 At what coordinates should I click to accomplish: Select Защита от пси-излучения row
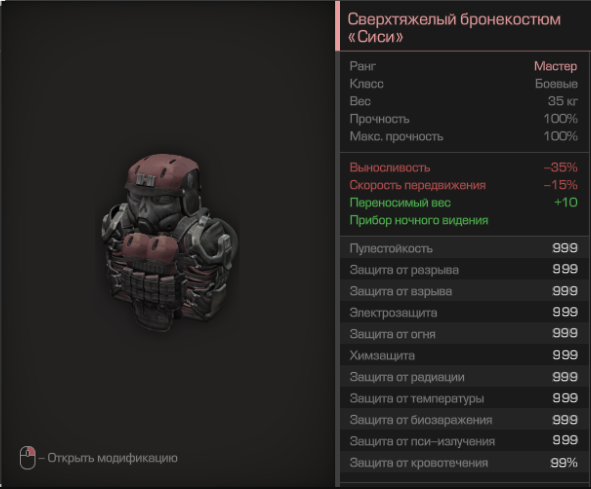coord(465,441)
